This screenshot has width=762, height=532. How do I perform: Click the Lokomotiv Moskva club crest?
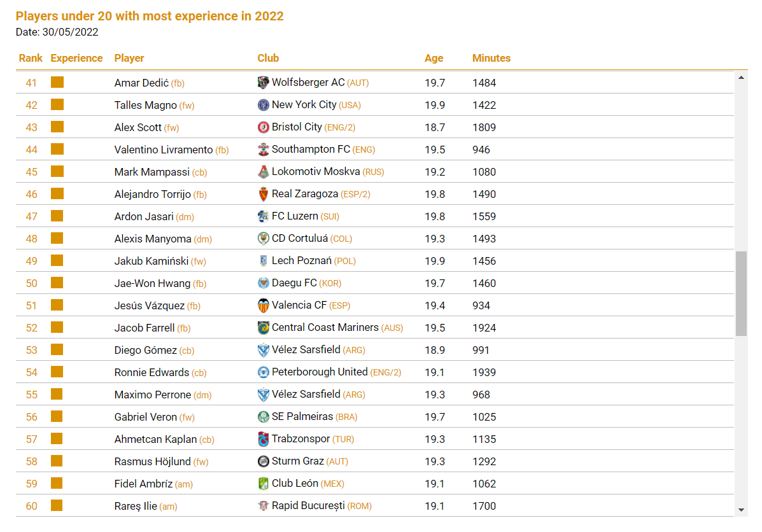tap(263, 172)
